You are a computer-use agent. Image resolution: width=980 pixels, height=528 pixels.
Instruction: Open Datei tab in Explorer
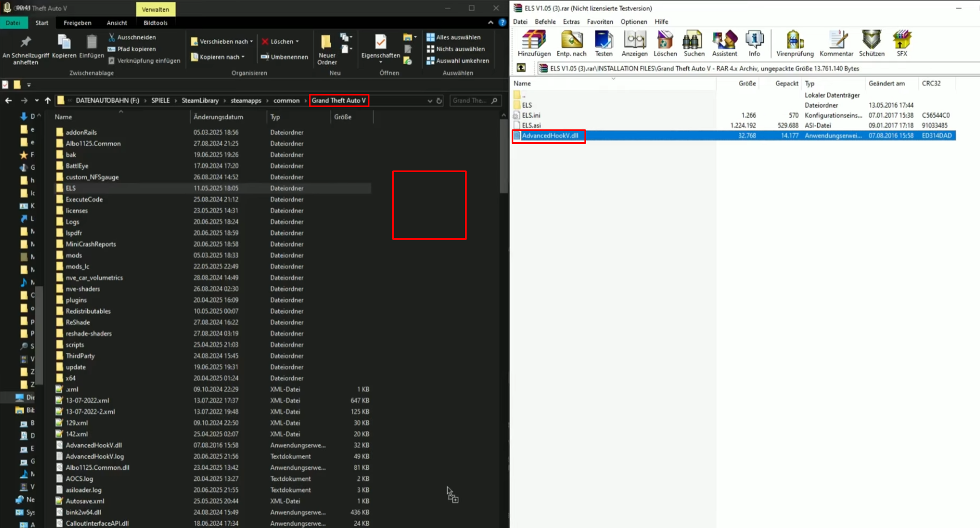click(x=13, y=23)
